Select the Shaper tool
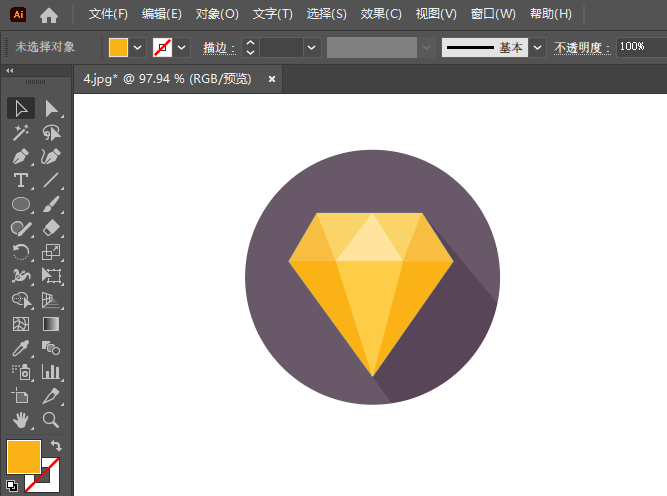The width and height of the screenshot is (667, 496). [21, 228]
